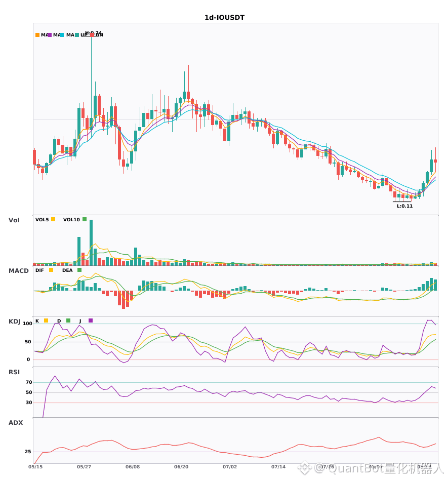Click the L:0.11 low price marker
The width and height of the screenshot is (448, 481).
[x=405, y=206]
